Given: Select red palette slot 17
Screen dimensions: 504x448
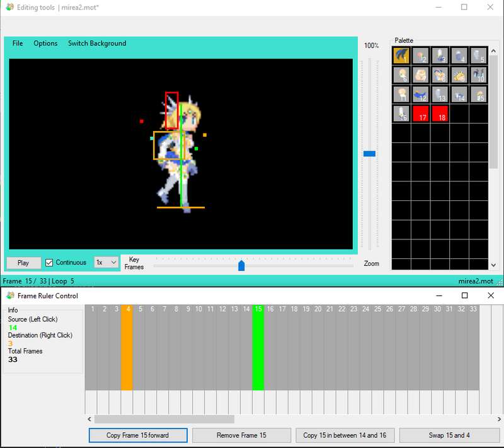Looking at the screenshot, I should [420, 113].
